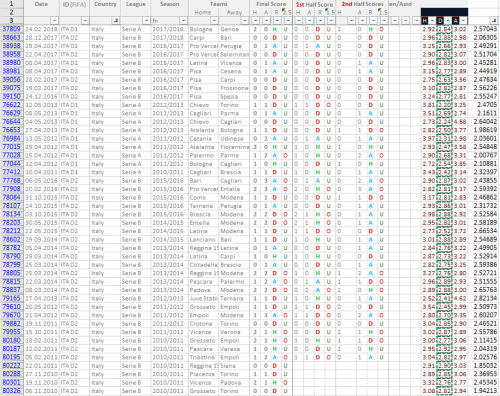Open the League column filter dropdown
500x396 pixels.
(146, 21)
